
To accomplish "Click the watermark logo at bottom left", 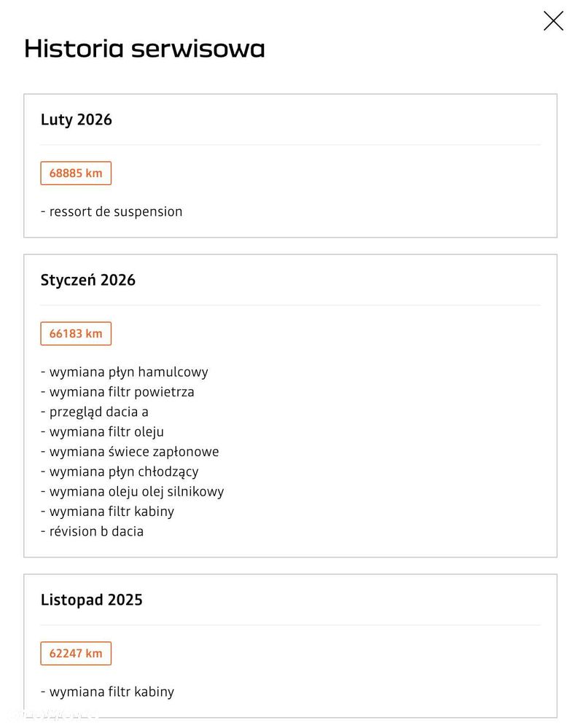I will coord(51,715).
